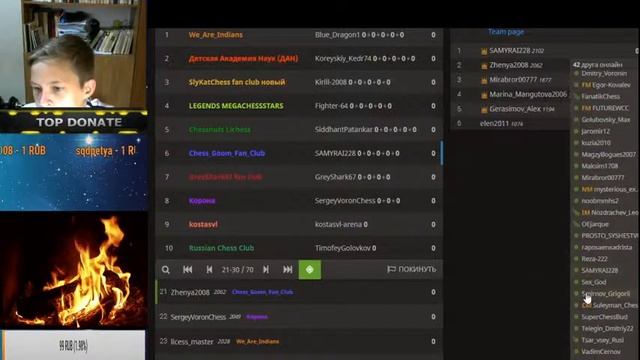Go to previous standings page

point(209,270)
